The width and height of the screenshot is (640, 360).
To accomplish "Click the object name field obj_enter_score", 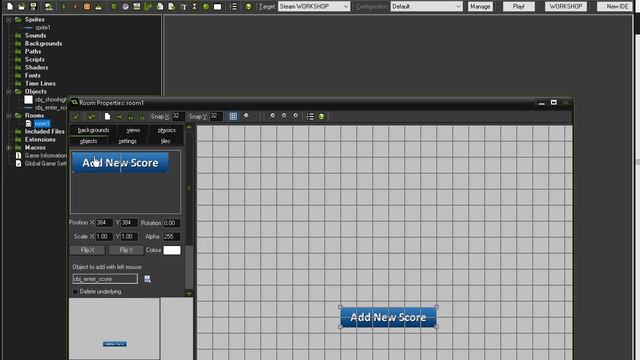I will (105, 279).
